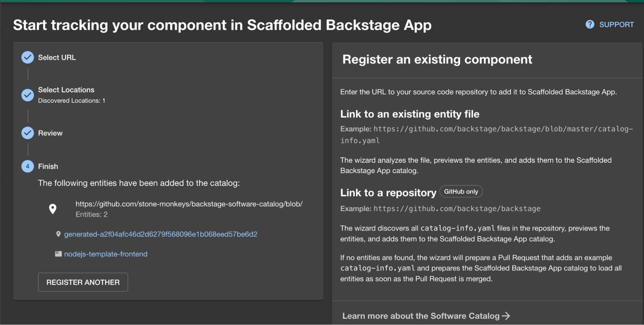644x325 pixels.
Task: Click the small pin icon beside generated entity
Action: 58,234
